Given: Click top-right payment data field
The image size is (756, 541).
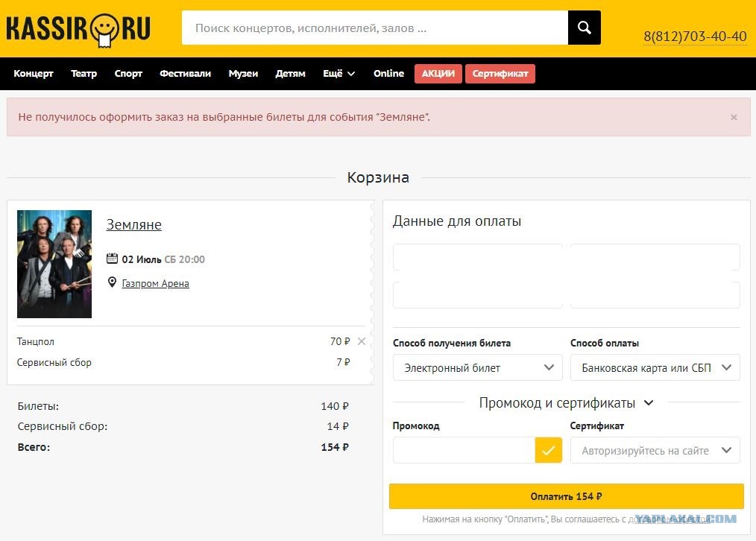Looking at the screenshot, I should tap(655, 257).
